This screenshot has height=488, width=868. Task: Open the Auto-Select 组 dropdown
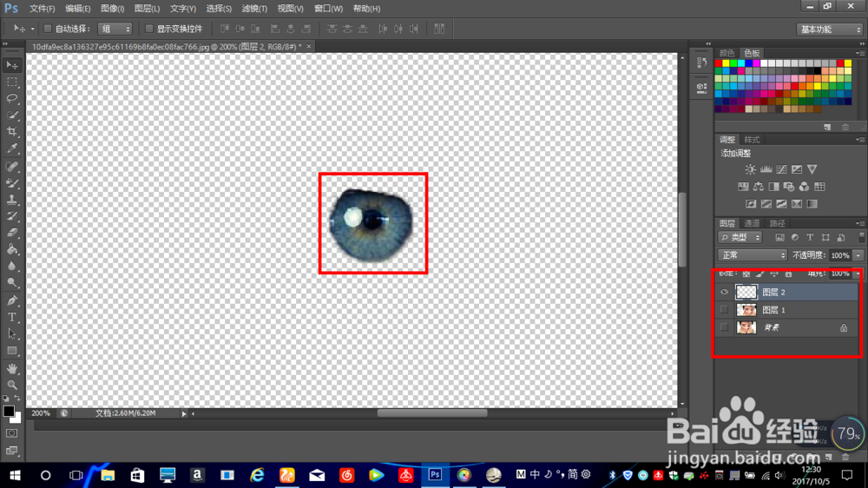pos(115,29)
